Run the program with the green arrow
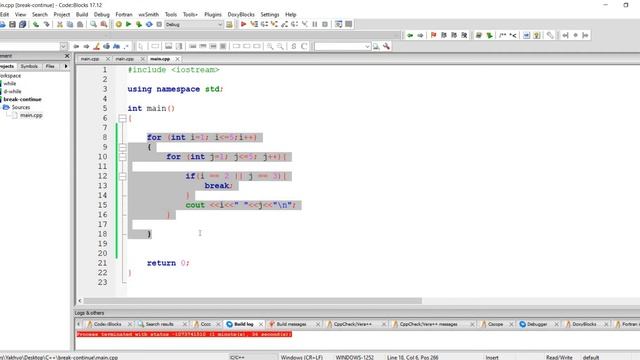The width and height of the screenshot is (640, 360). click(128, 24)
